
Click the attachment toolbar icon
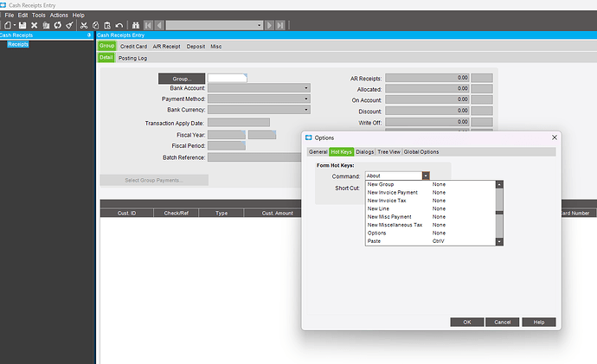(x=46, y=25)
